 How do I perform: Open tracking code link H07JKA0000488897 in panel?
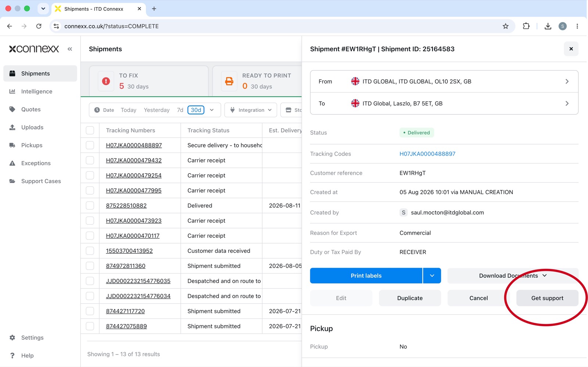pos(427,154)
